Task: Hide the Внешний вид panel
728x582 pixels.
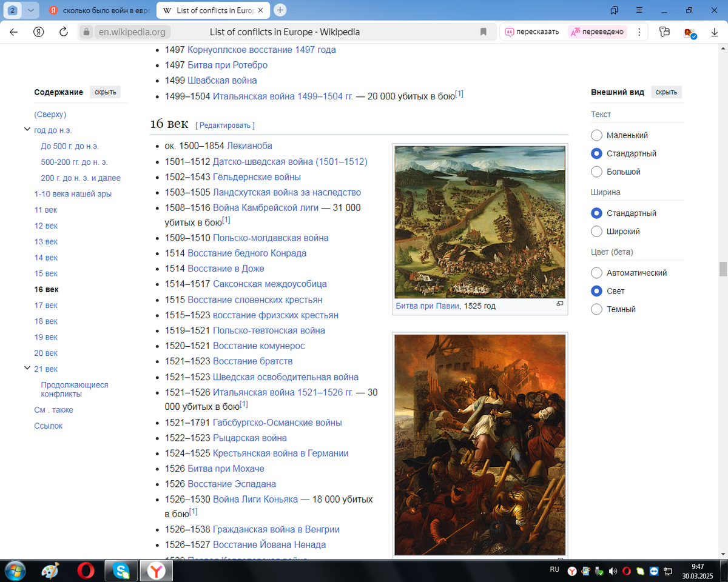Action: 667,92
